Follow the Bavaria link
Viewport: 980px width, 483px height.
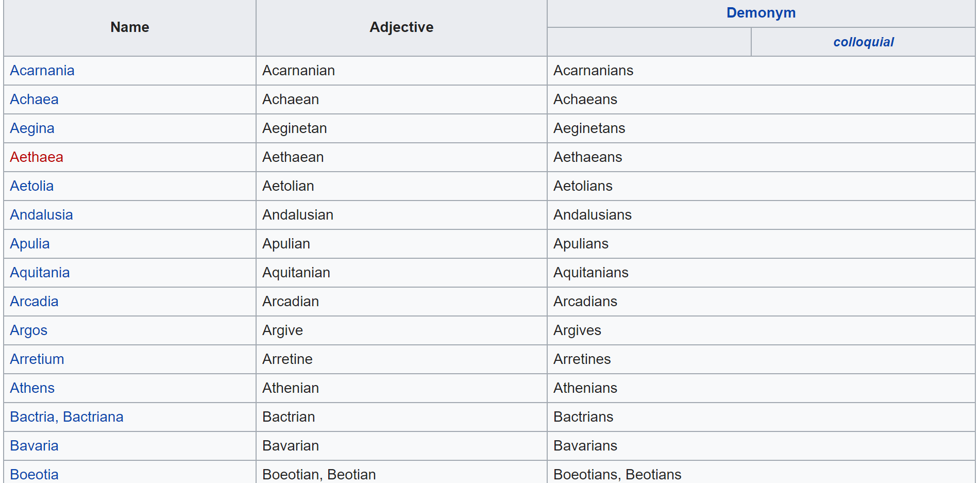tap(34, 446)
